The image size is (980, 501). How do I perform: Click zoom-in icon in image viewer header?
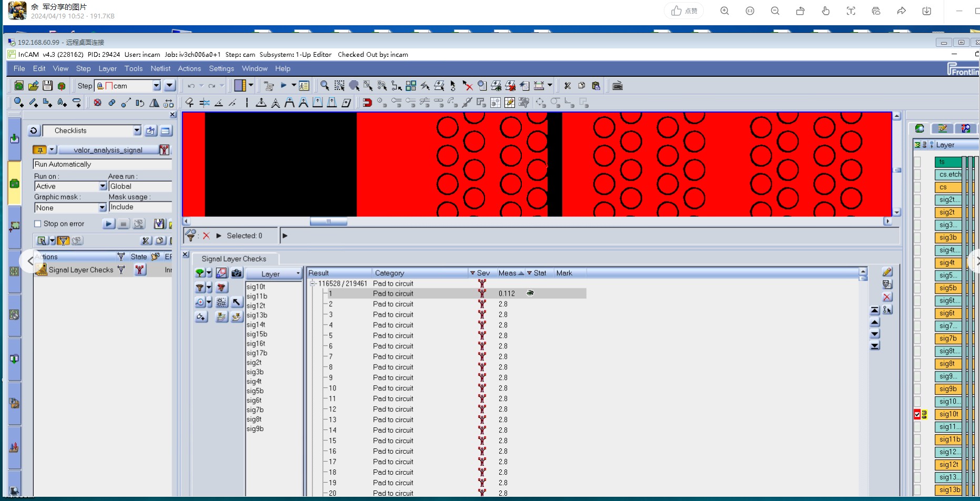click(725, 11)
